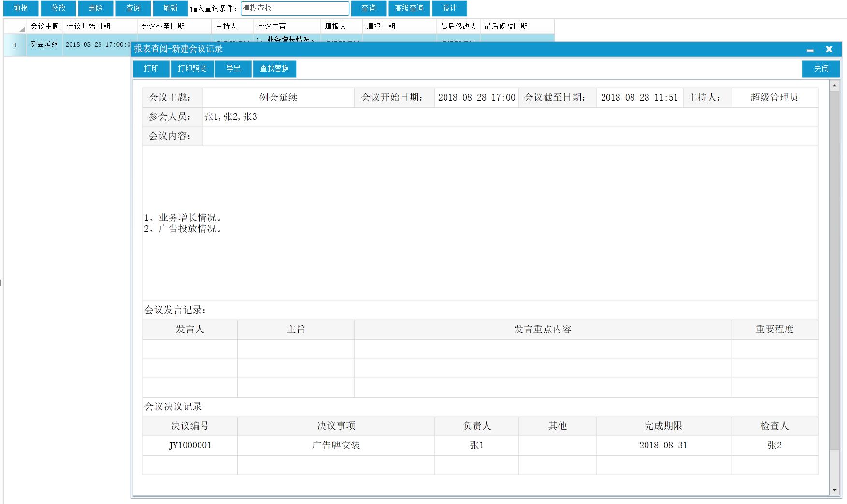This screenshot has height=504, width=847.
Task: Click the 重要程度 column header
Action: [775, 330]
